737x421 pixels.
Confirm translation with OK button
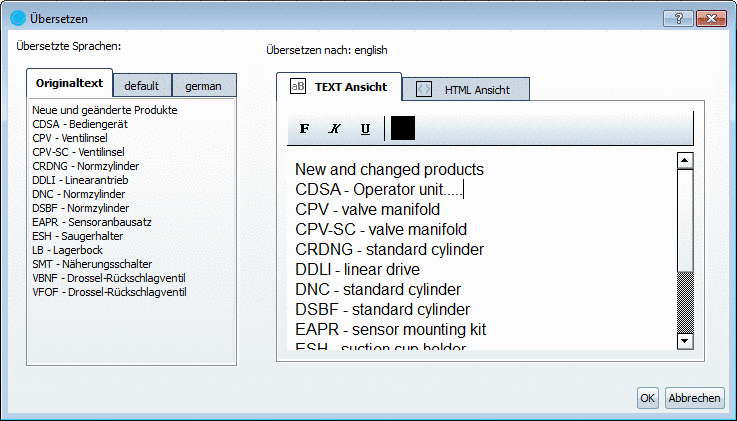click(647, 398)
